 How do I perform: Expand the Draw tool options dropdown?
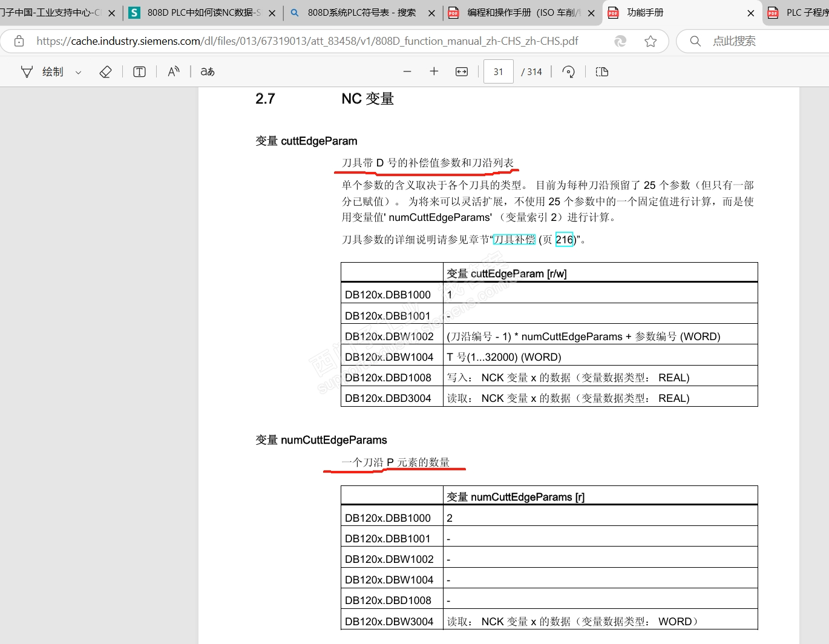[78, 73]
